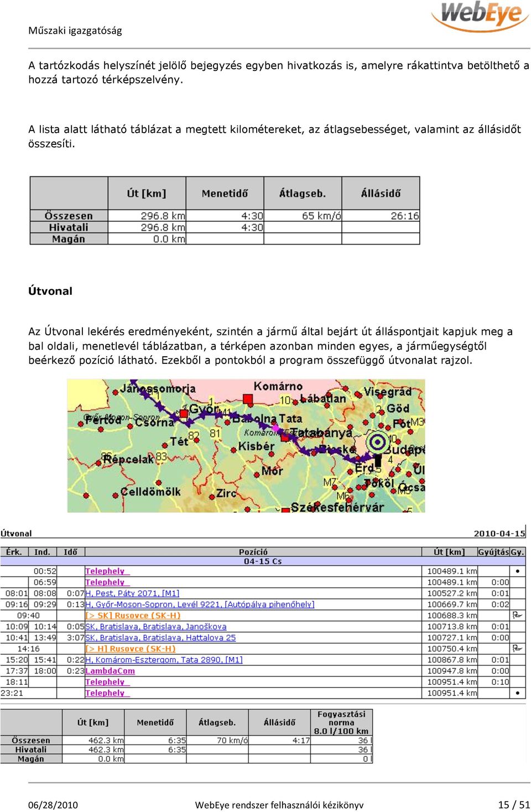Follow the Komárom-Esztergom, Tata 2890 link
Image resolution: width=531 pixels, height=812 pixels.
(164, 659)
